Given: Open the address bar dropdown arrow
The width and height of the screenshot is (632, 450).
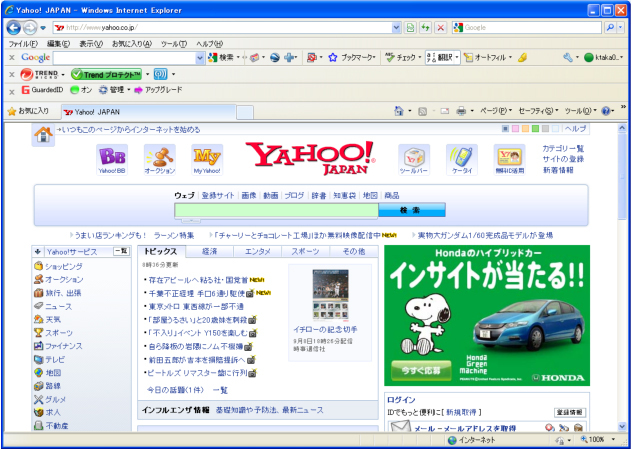Looking at the screenshot, I should (x=397, y=28).
